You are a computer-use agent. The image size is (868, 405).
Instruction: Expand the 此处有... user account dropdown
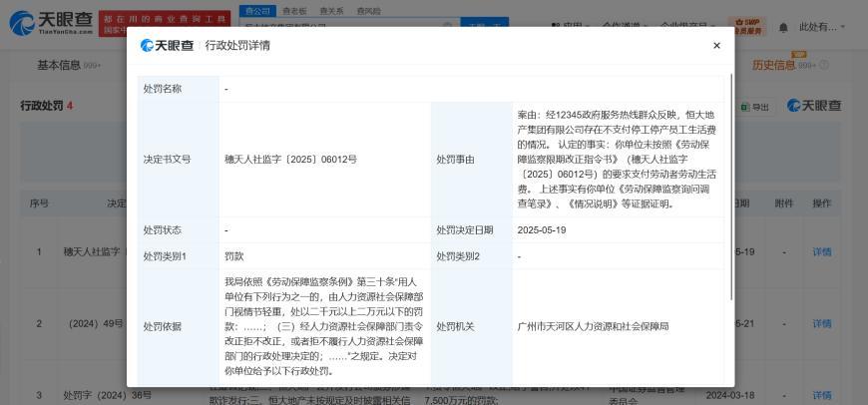pyautogui.click(x=822, y=27)
